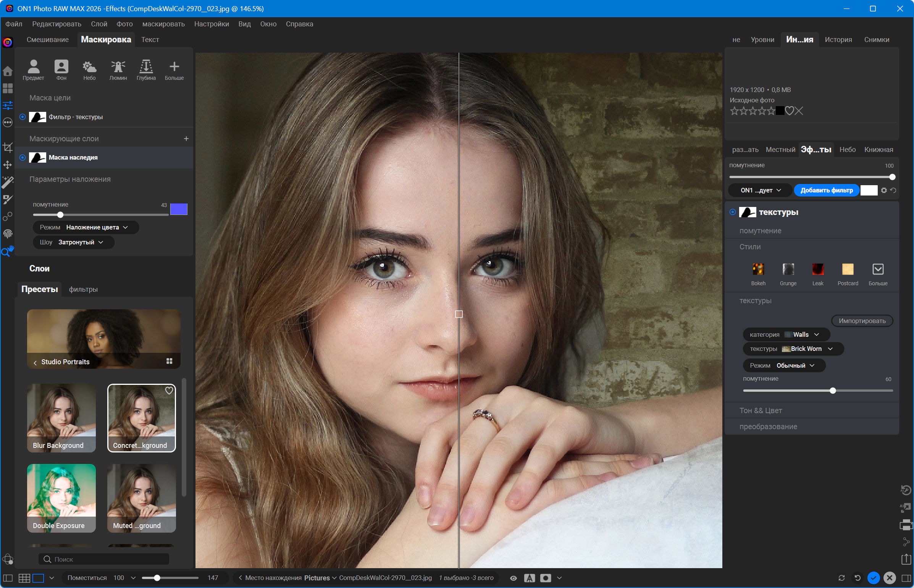Select the fingerprint refine tool

[x=8, y=234]
